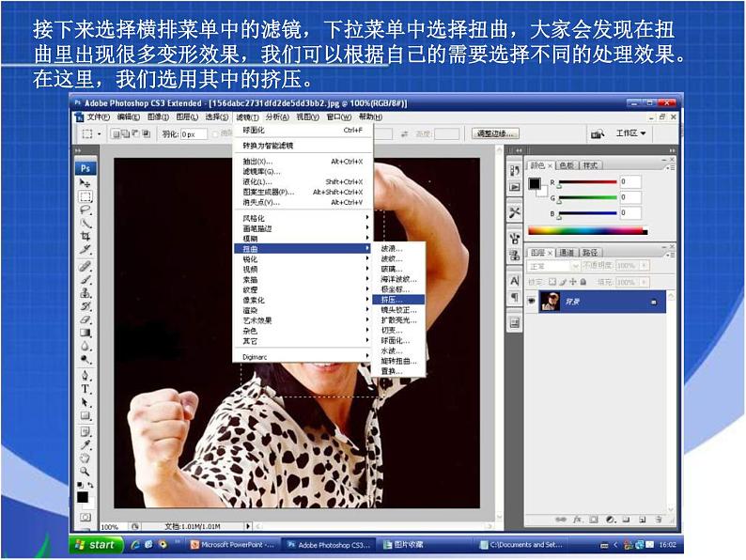746x560 pixels.
Task: Toggle visibility eye of 背景 layer
Action: pyautogui.click(x=532, y=302)
